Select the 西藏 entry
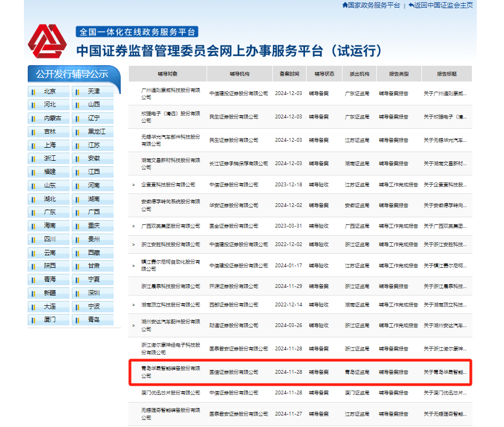The image size is (504, 427). click(x=93, y=253)
